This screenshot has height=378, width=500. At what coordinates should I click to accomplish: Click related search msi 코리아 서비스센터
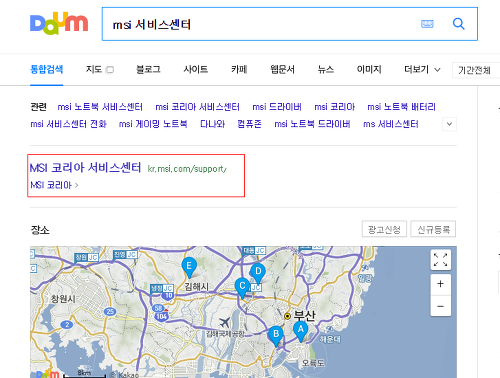197,107
